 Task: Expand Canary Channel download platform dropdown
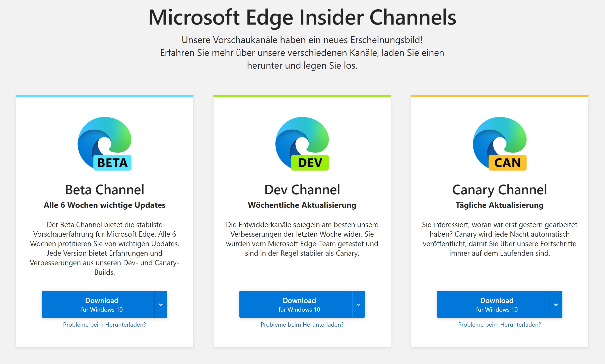click(x=556, y=304)
